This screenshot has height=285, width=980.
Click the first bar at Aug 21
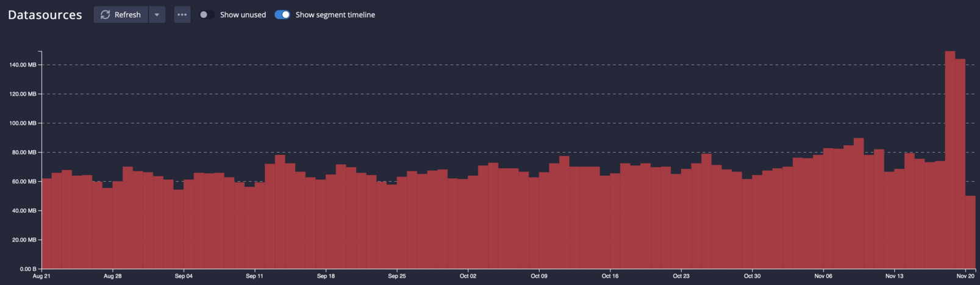coord(46,223)
